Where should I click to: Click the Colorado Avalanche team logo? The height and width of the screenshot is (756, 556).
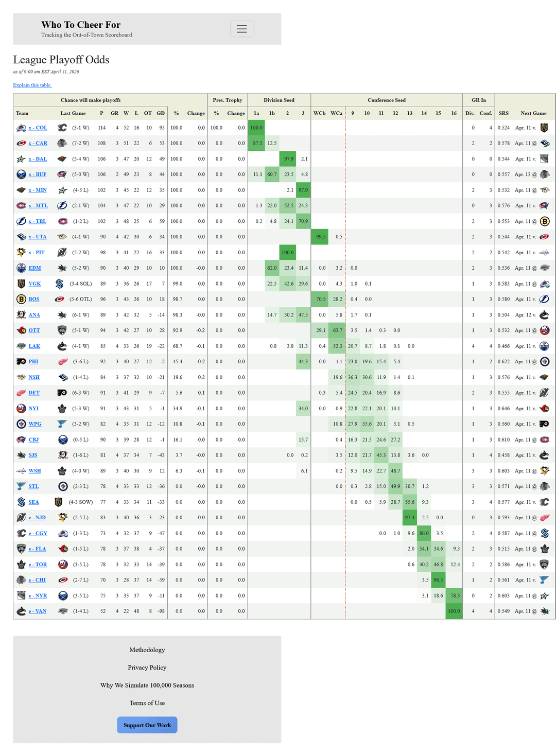pos(21,128)
